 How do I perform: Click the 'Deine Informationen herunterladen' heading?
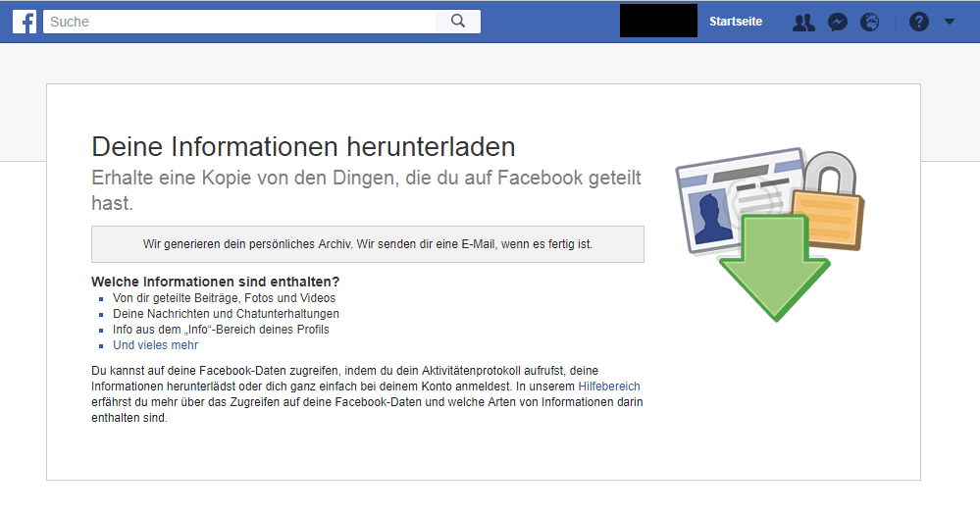(x=303, y=147)
